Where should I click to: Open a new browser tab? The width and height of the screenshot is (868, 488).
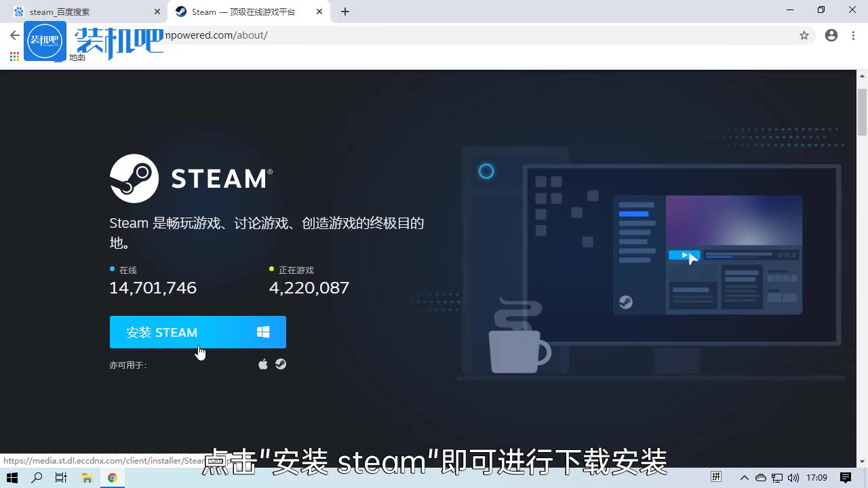(x=345, y=12)
